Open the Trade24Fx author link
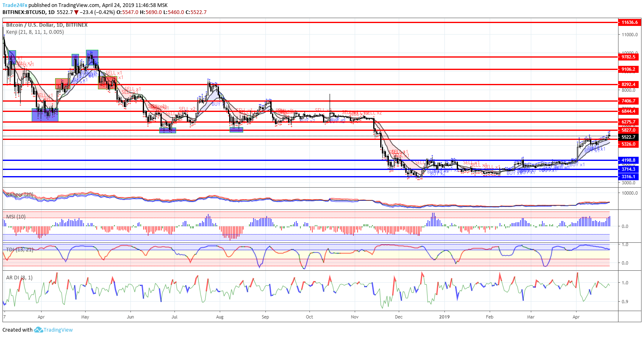 (x=15, y=5)
